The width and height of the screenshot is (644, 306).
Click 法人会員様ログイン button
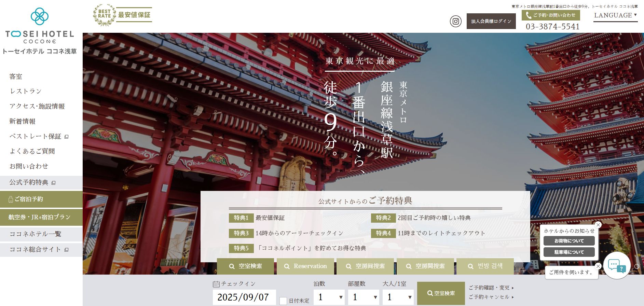pyautogui.click(x=491, y=21)
